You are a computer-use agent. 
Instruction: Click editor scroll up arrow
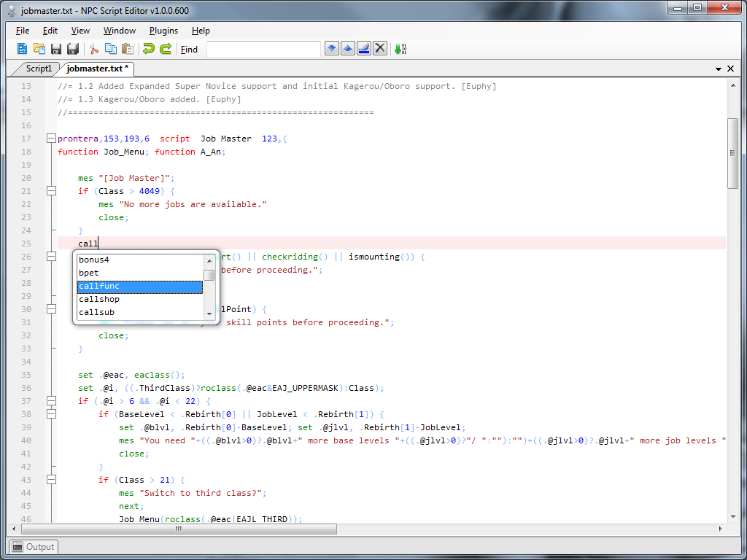click(x=732, y=85)
